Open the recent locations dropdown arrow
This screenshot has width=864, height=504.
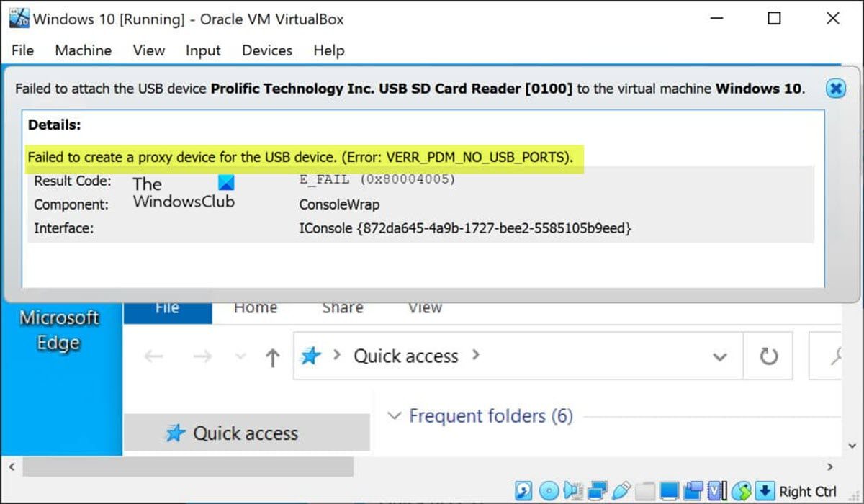tap(241, 358)
